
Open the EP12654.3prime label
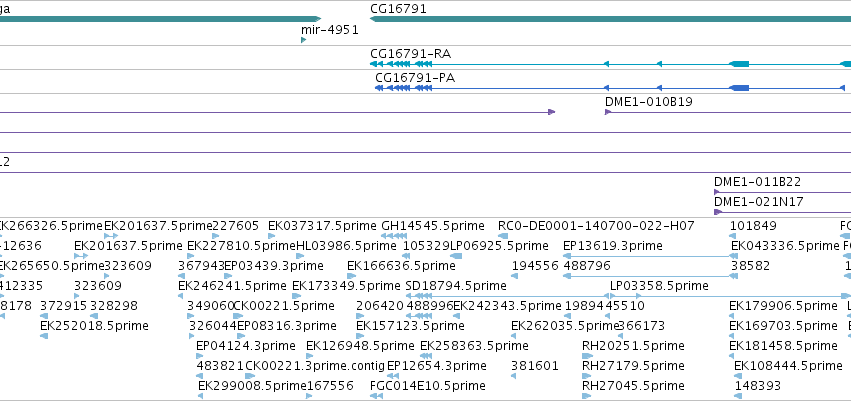click(x=437, y=366)
